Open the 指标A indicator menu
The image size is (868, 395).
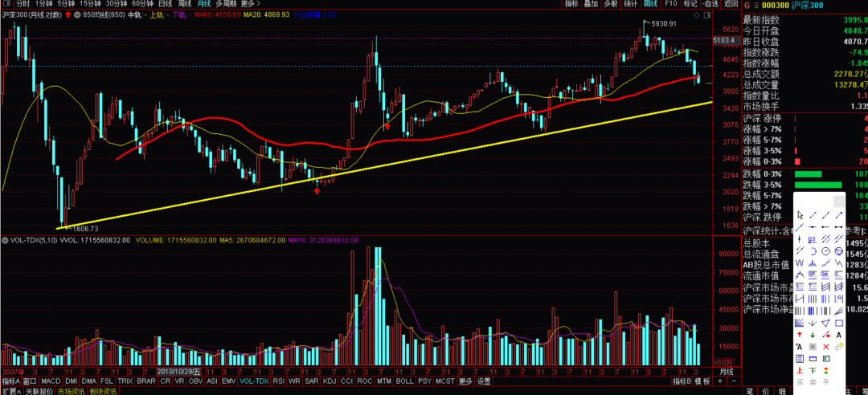[11, 381]
